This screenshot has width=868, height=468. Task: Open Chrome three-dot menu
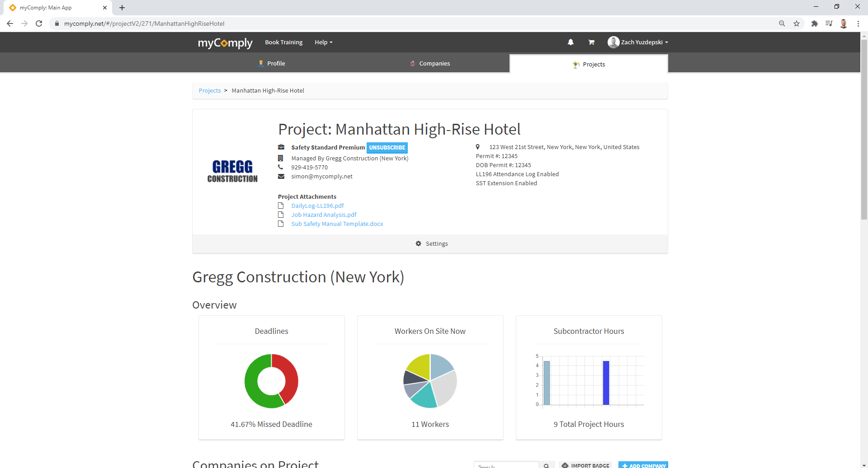[x=858, y=23]
